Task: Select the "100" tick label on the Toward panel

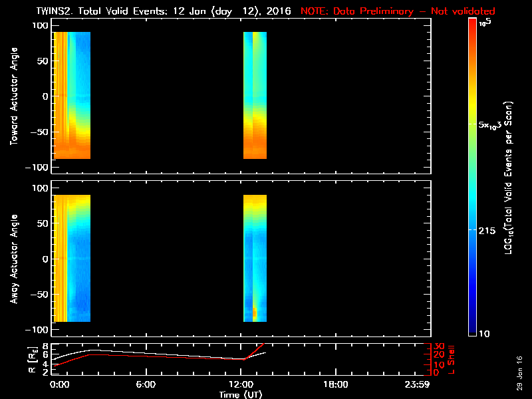Action: click(41, 26)
